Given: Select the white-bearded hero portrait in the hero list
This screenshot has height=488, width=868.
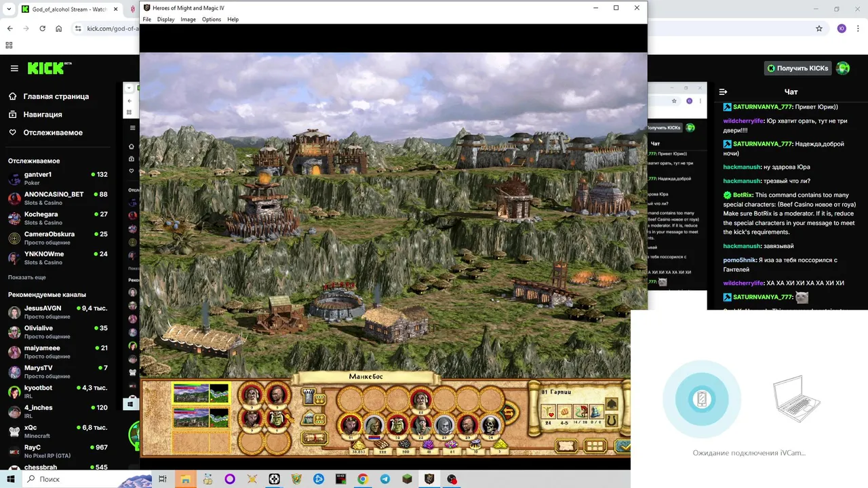Looking at the screenshot, I should tap(251, 394).
